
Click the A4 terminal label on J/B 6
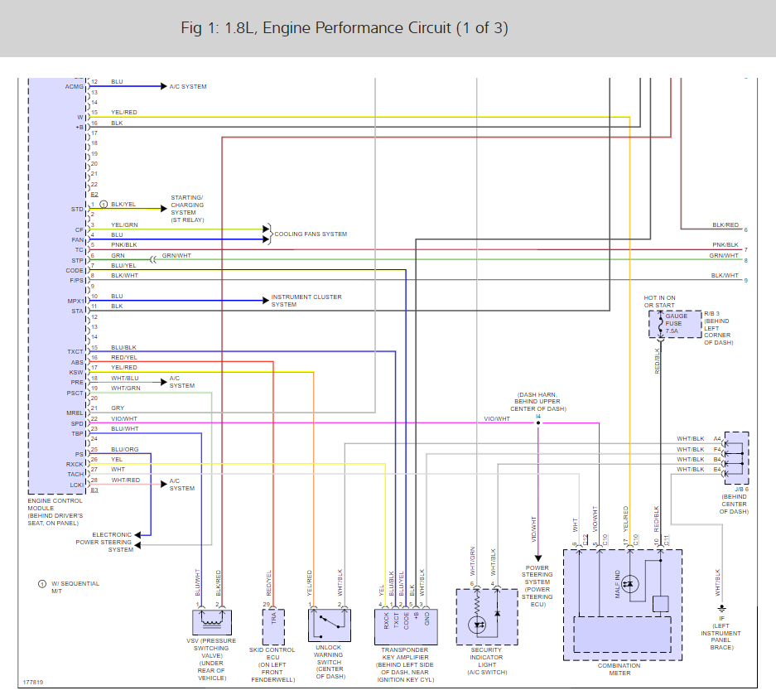coord(717,438)
